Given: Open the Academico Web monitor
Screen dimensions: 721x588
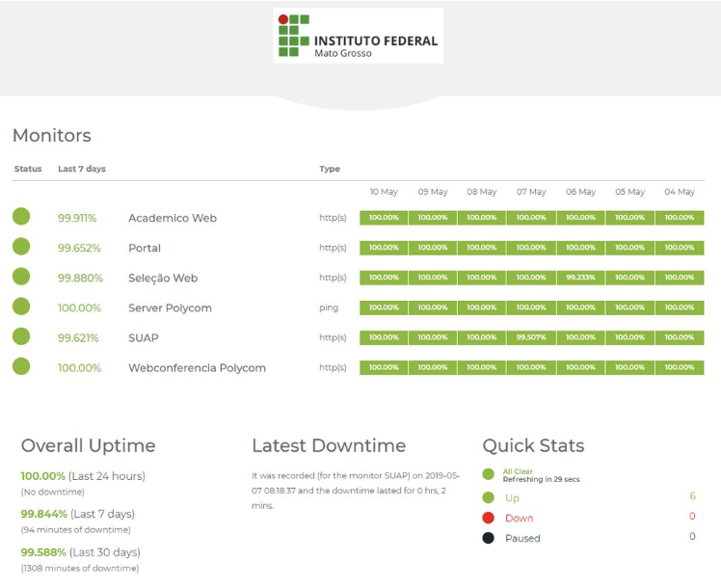Looking at the screenshot, I should [x=173, y=218].
